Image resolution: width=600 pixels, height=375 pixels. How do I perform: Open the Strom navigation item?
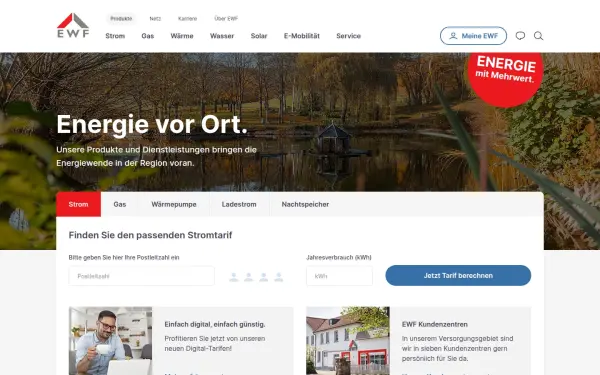[115, 36]
